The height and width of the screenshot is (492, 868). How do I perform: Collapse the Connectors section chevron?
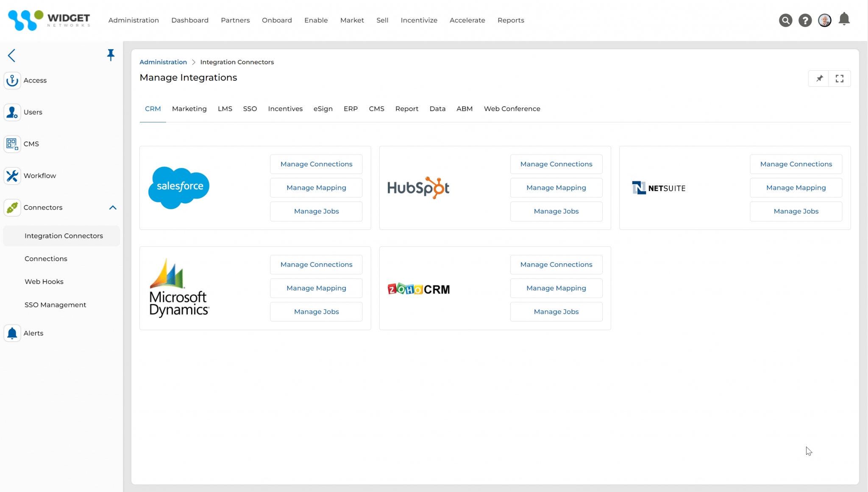(x=113, y=207)
